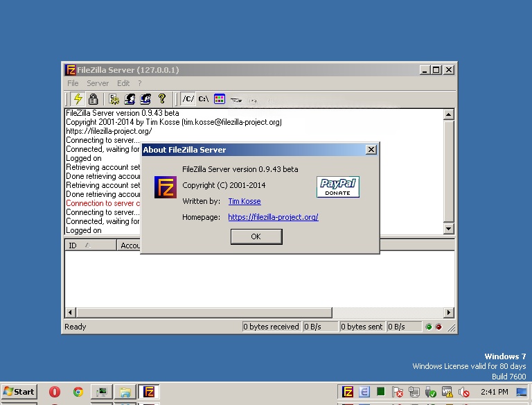Click the muted speaker volume tray icon
The image size is (532, 405).
pos(463,392)
